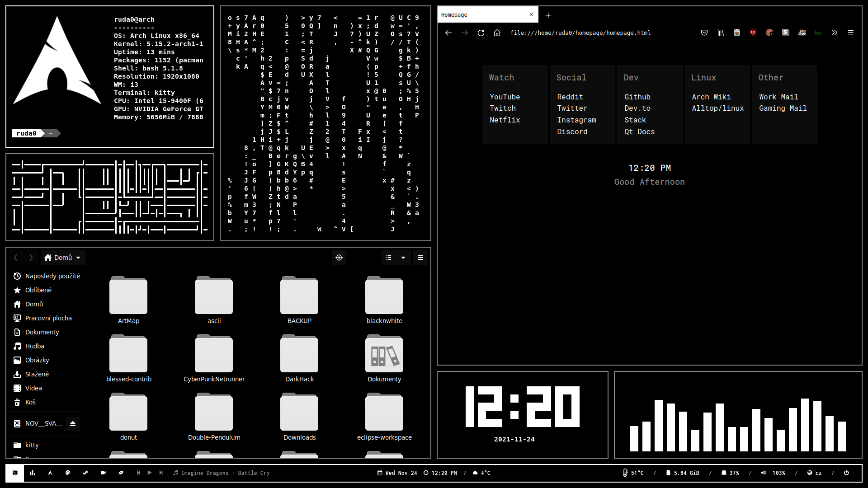The image size is (868, 488).
Task: Expand the Domů path dropdown
Action: 78,258
